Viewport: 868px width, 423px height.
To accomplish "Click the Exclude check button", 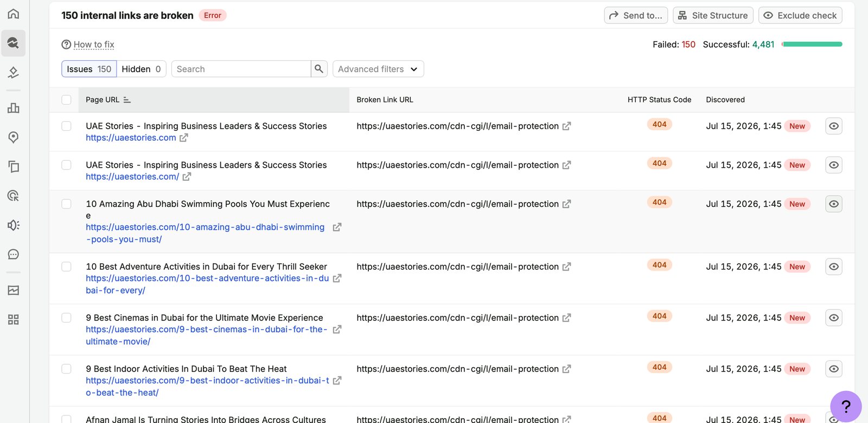I will pos(800,15).
